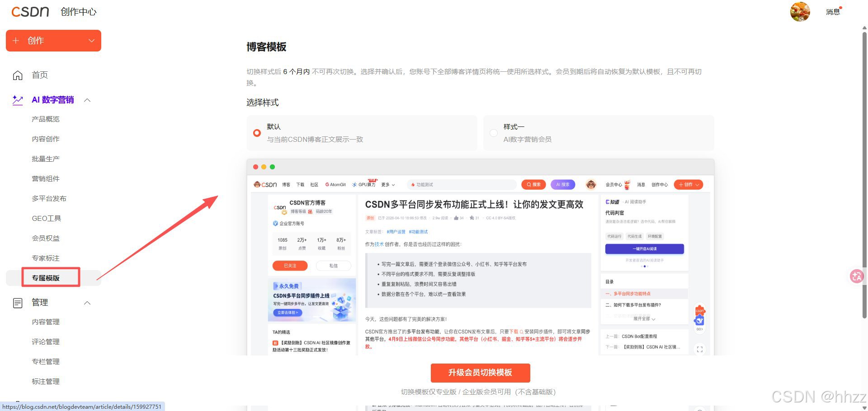The image size is (868, 411).
Task: Click 升级会员切换模板 button
Action: click(x=480, y=373)
